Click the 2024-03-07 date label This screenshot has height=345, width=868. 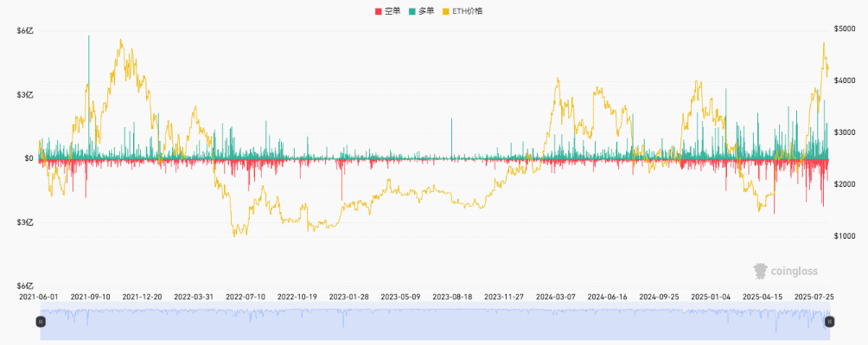pyautogui.click(x=556, y=297)
